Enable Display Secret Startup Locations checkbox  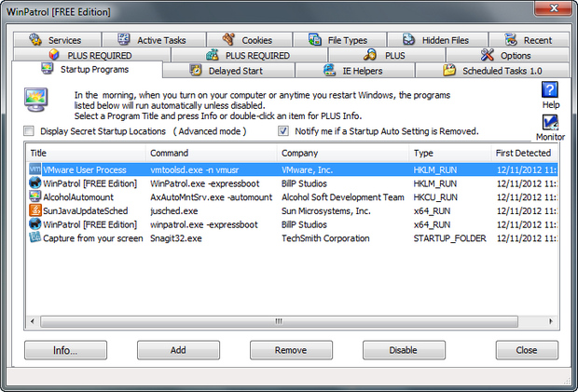[x=29, y=130]
